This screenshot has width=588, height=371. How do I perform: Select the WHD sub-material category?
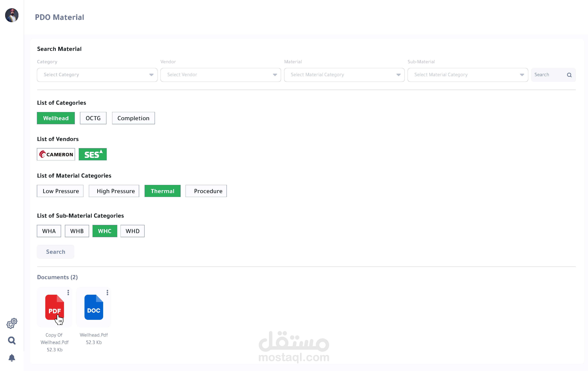point(132,231)
